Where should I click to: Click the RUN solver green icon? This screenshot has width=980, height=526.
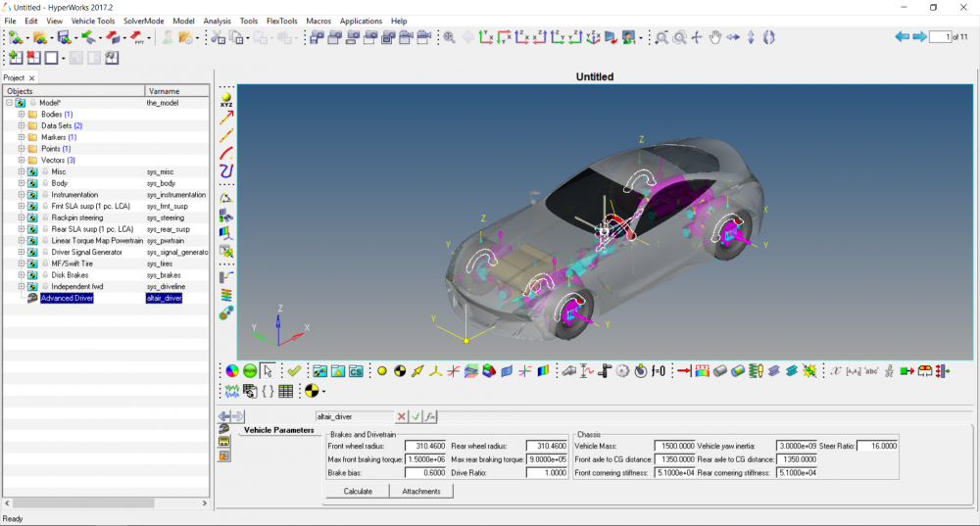tap(250, 371)
